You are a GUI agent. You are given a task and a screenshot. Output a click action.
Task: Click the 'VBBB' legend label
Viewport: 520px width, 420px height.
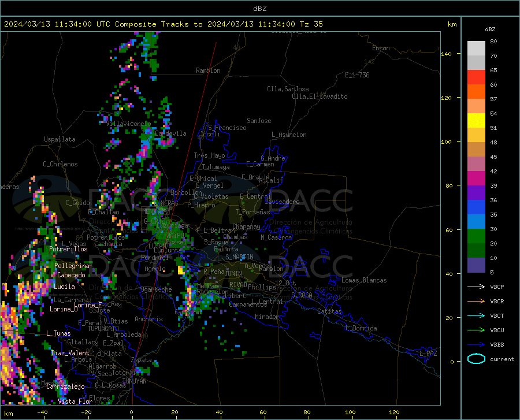pos(497,344)
